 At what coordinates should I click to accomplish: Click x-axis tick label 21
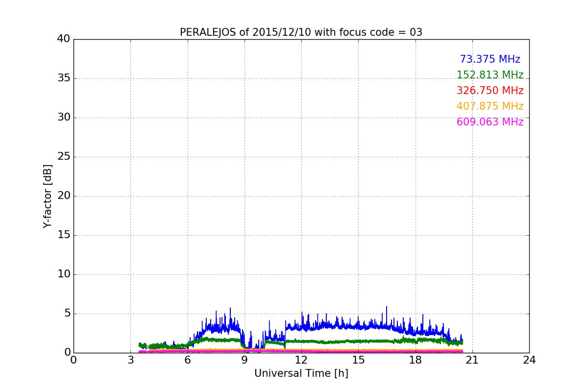(472, 360)
